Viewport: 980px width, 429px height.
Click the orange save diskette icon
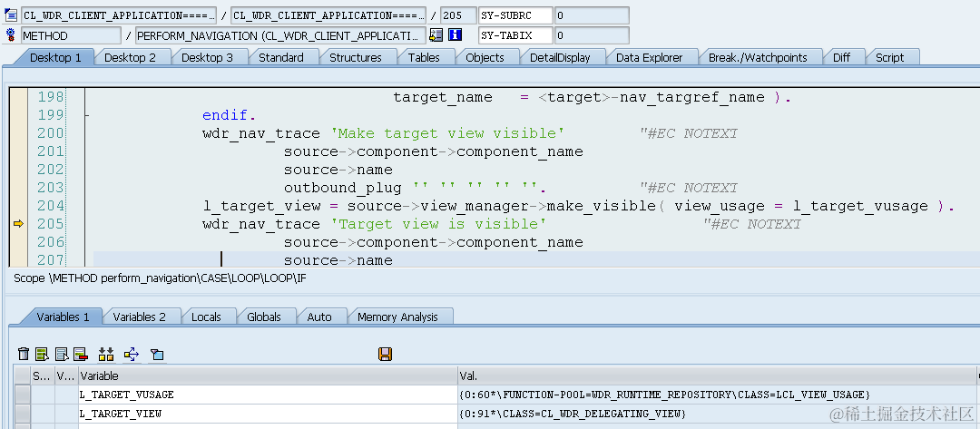(x=385, y=354)
